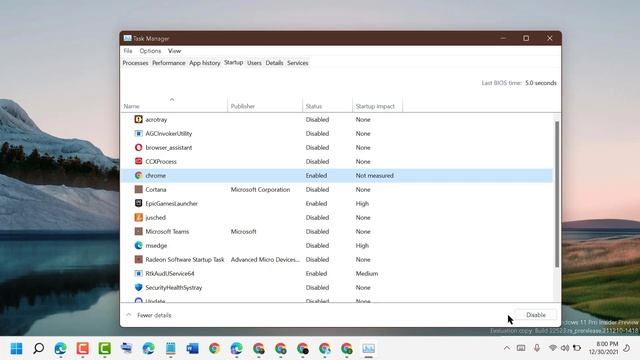The height and width of the screenshot is (360, 640).
Task: Click RtkAudUService64's Medium impact cell
Action: click(367, 273)
